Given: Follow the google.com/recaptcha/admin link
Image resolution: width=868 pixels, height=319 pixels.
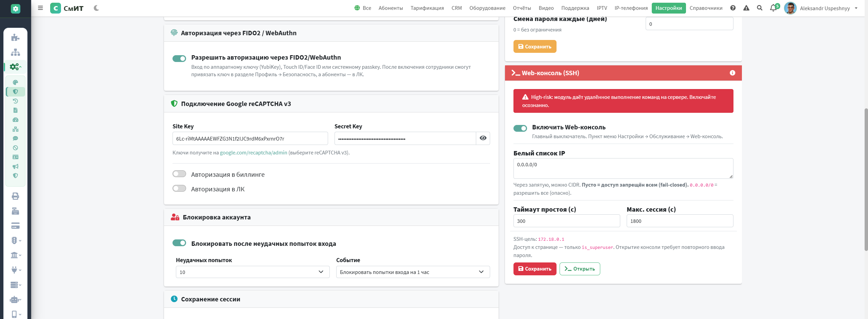Looking at the screenshot, I should point(254,153).
